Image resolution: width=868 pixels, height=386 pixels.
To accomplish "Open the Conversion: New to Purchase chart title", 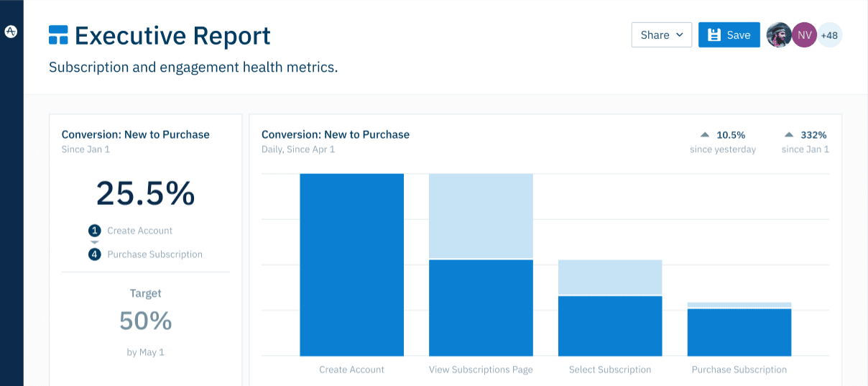I will click(x=336, y=134).
